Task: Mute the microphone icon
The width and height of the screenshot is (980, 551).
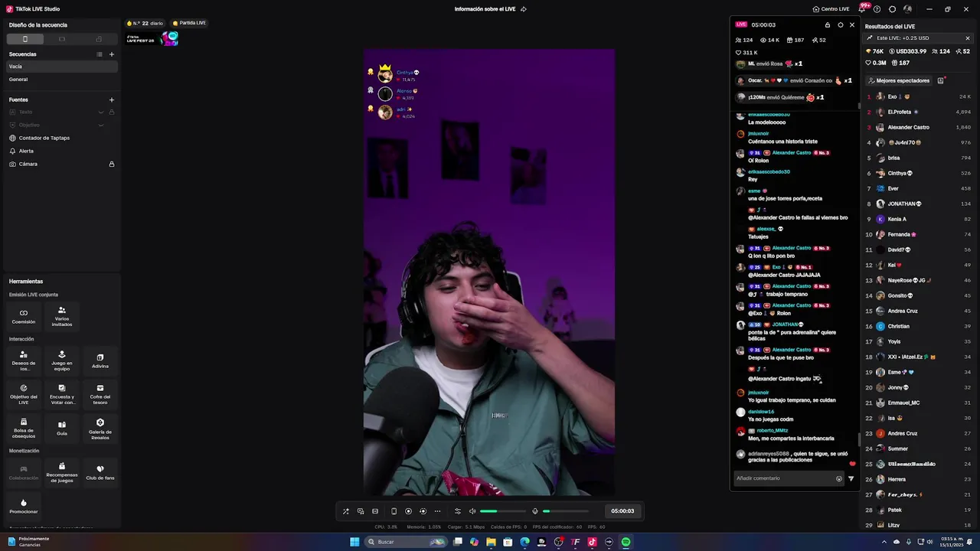Action: [x=535, y=511]
